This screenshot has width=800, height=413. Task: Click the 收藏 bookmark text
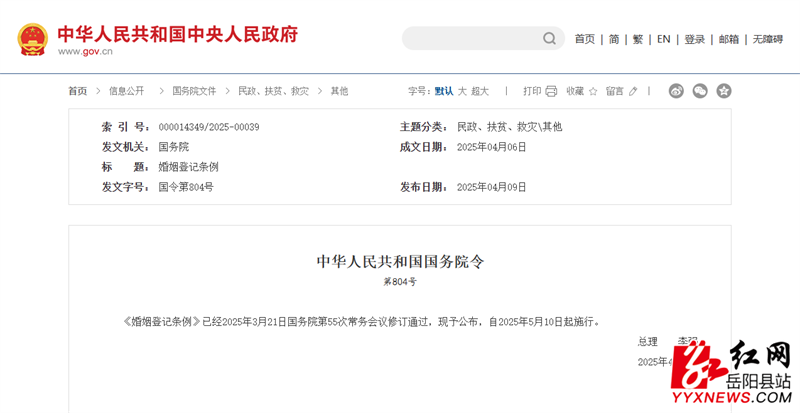tap(575, 91)
